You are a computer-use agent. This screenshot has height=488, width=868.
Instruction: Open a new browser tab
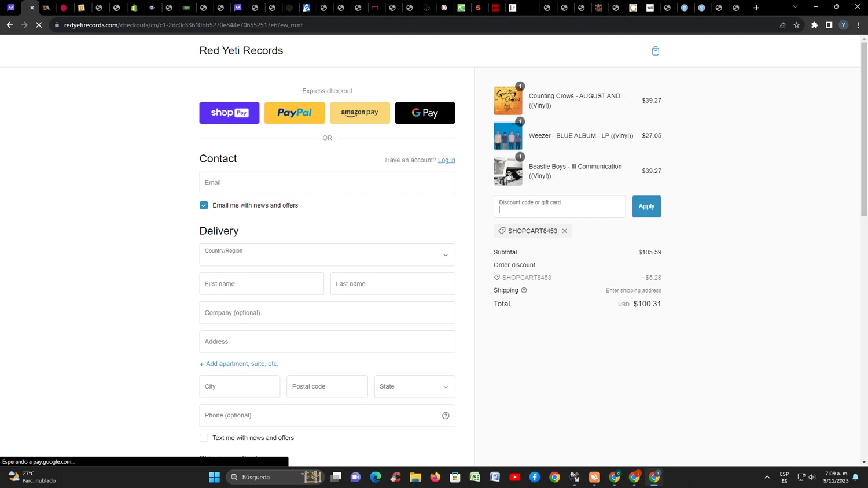point(756,8)
